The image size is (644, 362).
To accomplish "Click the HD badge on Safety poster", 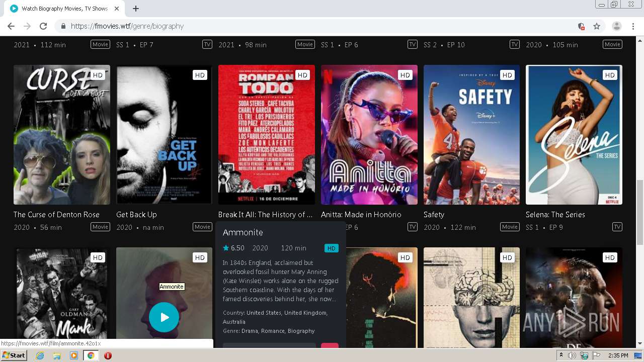I will pos(507,75).
